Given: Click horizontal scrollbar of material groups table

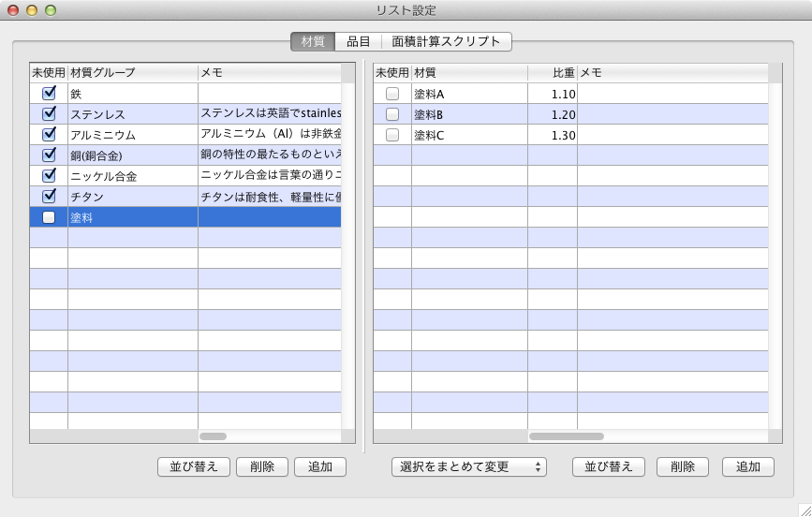Looking at the screenshot, I should click(214, 436).
